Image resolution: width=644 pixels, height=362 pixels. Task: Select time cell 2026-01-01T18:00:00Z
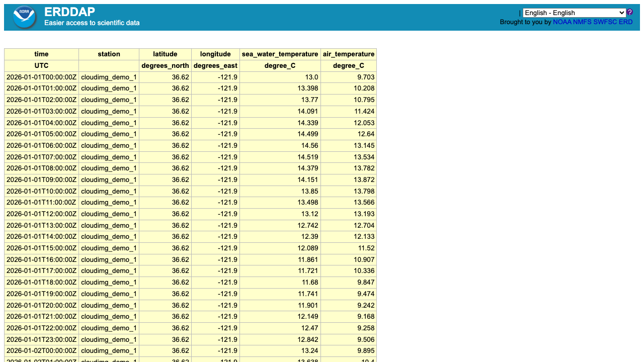41,283
